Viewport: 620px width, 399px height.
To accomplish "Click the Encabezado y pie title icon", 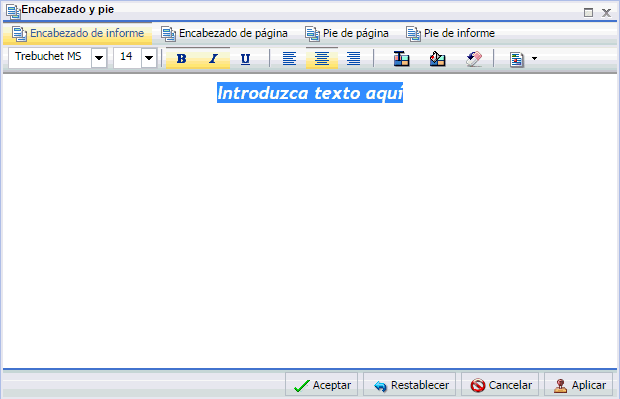I will pyautogui.click(x=13, y=11).
